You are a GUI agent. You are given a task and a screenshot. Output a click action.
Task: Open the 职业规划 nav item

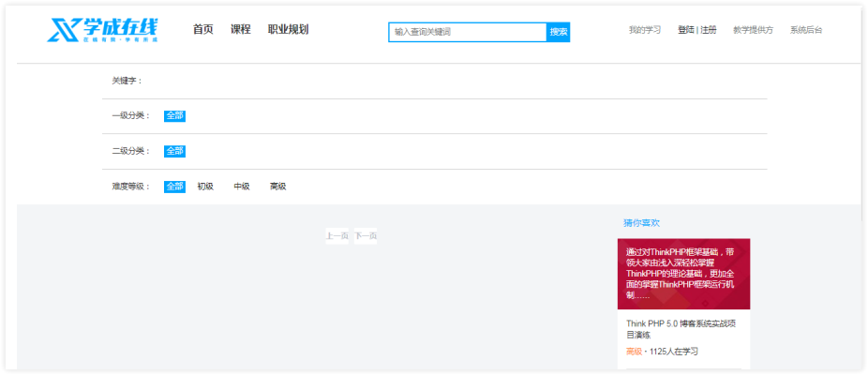point(288,30)
